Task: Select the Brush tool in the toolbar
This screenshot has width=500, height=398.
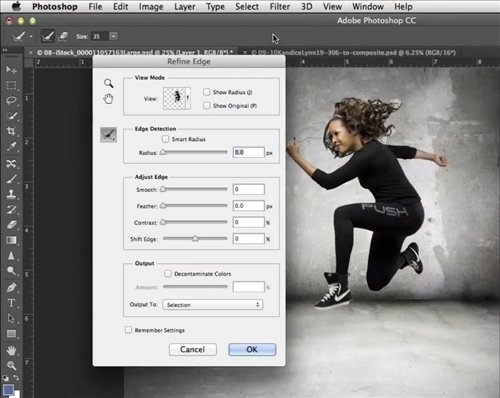Action: pyautogui.click(x=11, y=179)
